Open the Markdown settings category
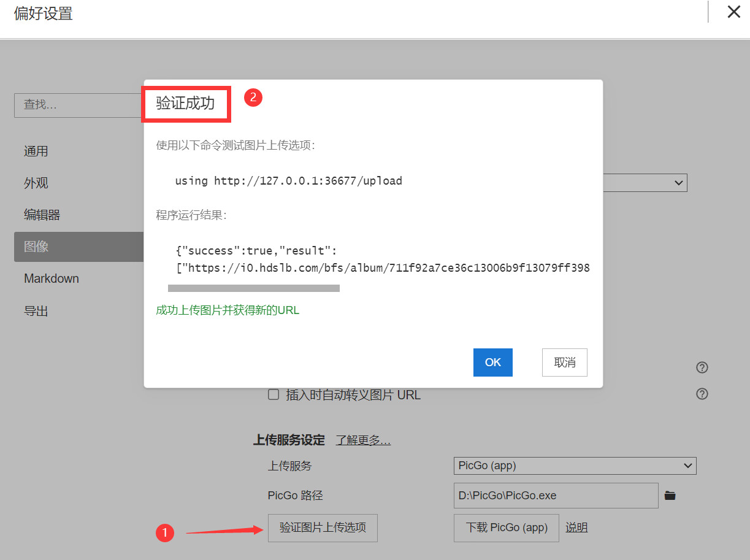Image resolution: width=750 pixels, height=560 pixels. [x=52, y=278]
